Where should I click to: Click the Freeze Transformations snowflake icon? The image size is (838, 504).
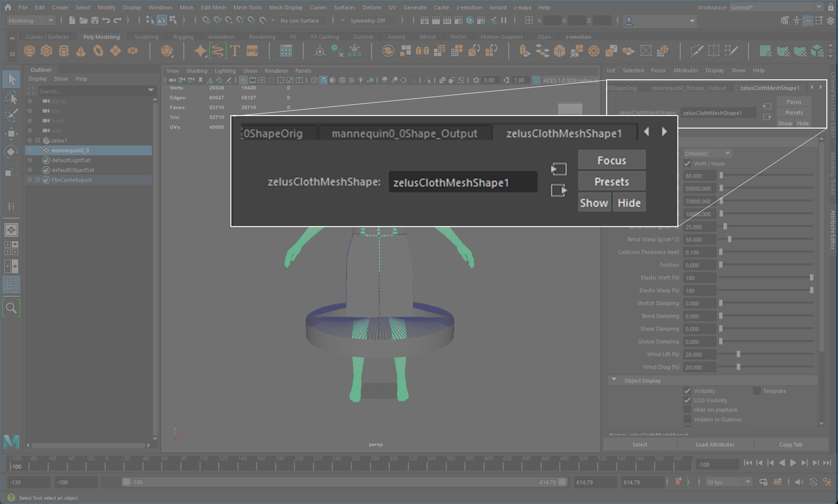click(x=354, y=51)
